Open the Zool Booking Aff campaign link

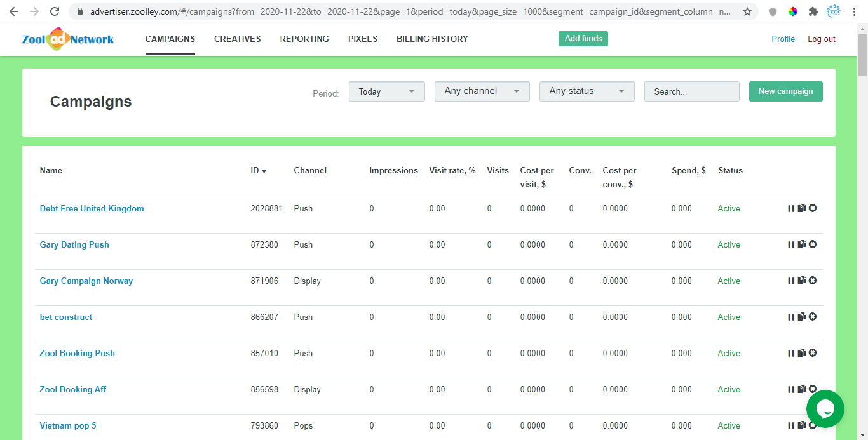click(72, 389)
